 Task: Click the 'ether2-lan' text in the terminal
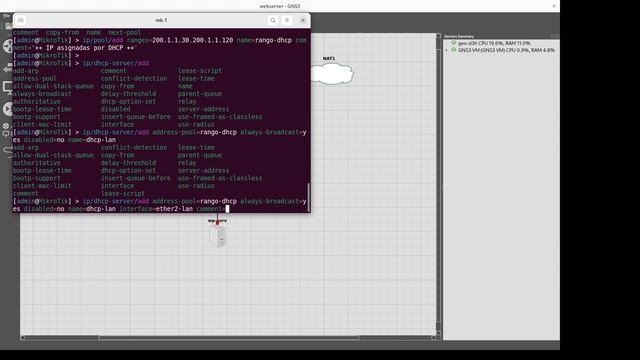coord(174,209)
